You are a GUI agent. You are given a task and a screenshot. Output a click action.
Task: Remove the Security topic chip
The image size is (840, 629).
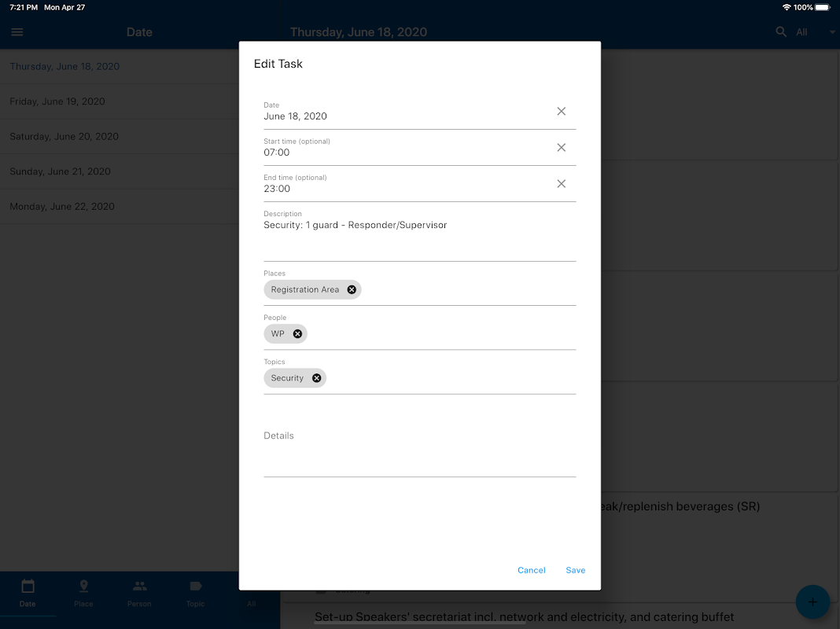[x=317, y=378]
